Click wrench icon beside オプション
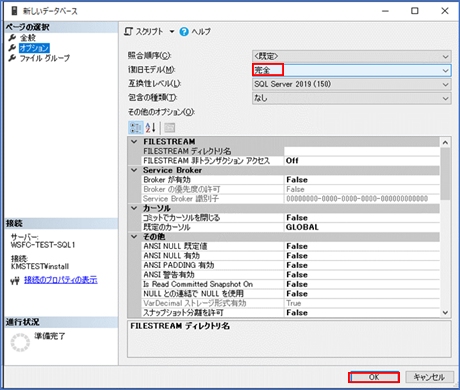The image size is (460, 390). (x=12, y=48)
